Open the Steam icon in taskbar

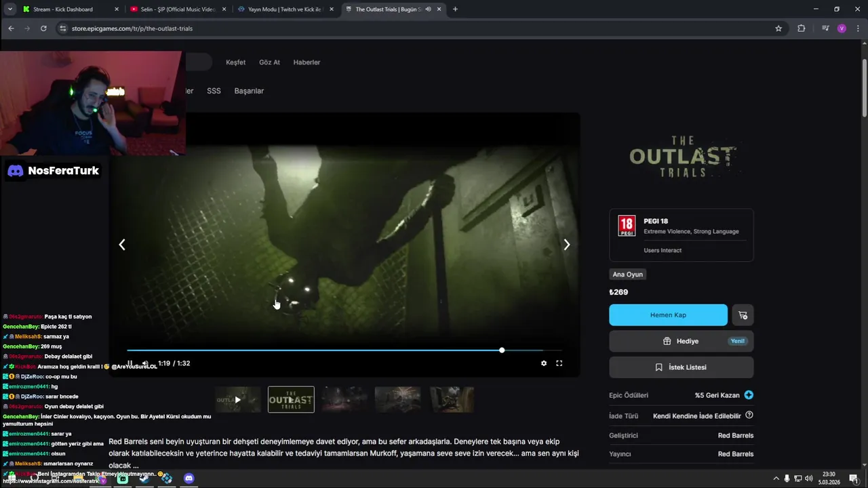145,479
